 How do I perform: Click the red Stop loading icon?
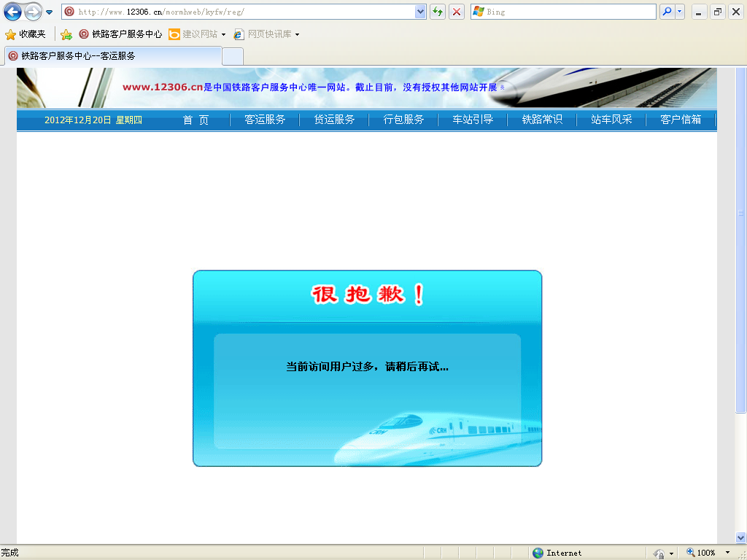click(x=457, y=12)
